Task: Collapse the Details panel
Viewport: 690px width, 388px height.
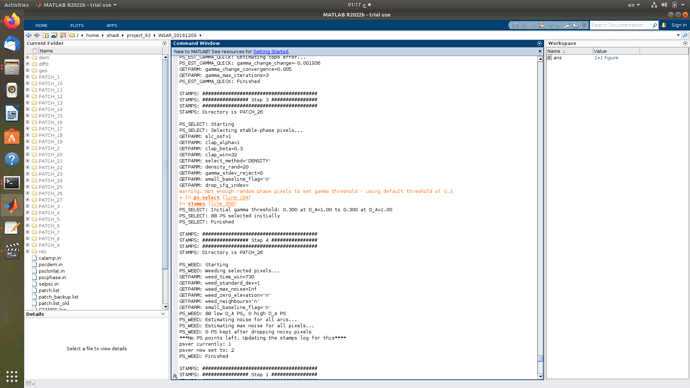Action: 163,314
